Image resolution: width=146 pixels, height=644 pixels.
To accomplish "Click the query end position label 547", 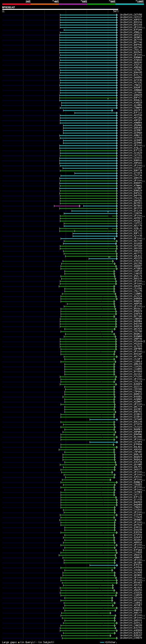I will point(115,11).
